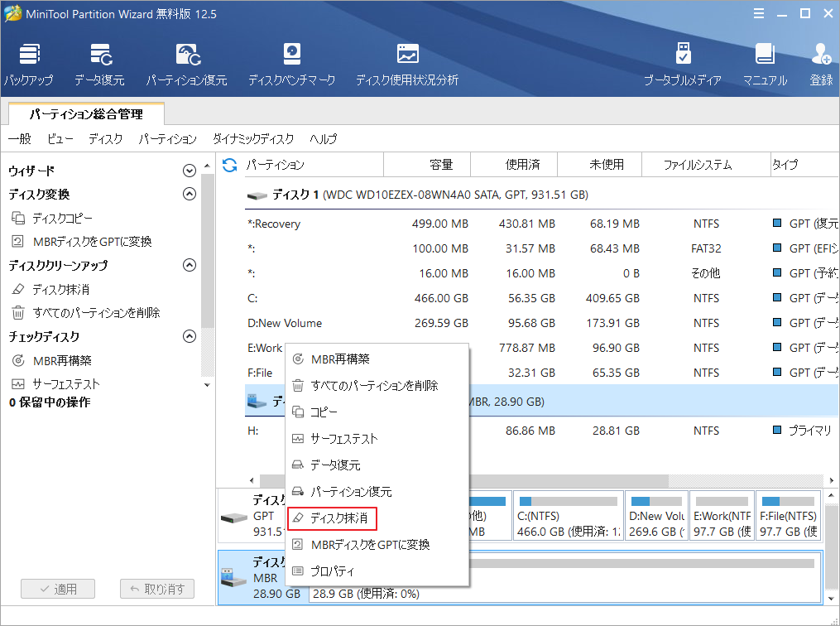Open ディスク使用状況分析 tool
Screen dimensions: 840x626
(407, 62)
